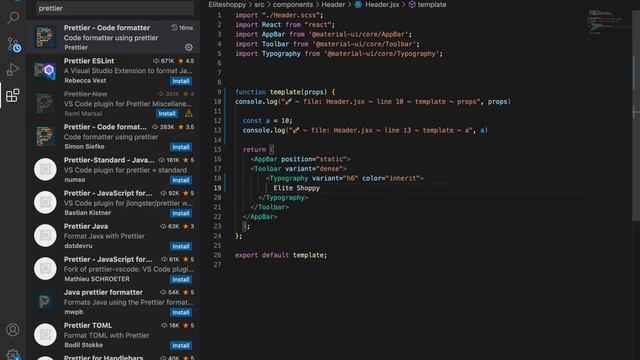Open the Source Control view
The width and height of the screenshot is (640, 360).
click(13, 44)
